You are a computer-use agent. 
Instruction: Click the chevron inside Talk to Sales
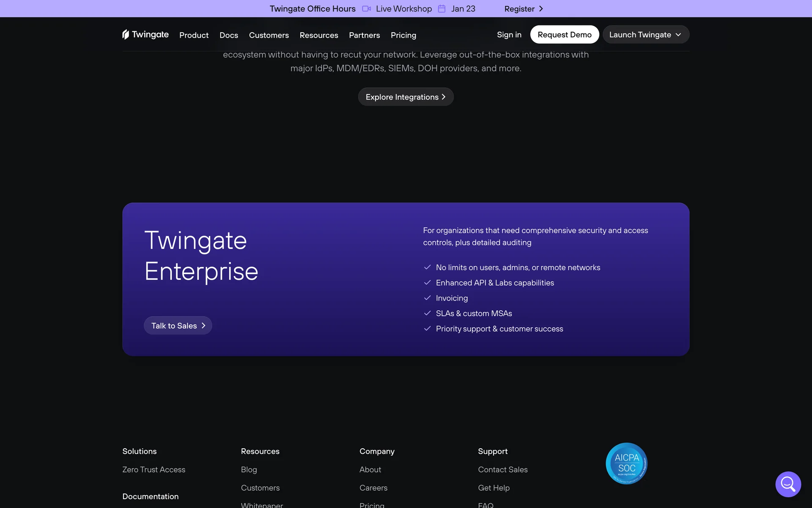tap(203, 326)
